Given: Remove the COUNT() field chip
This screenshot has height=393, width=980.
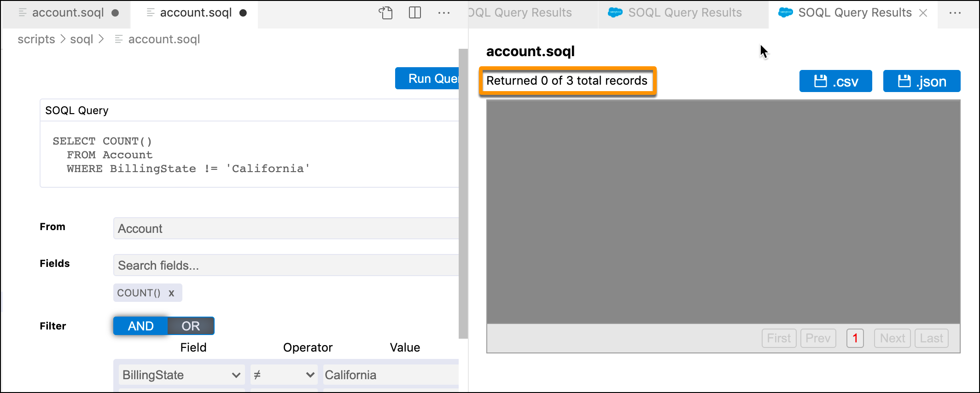Looking at the screenshot, I should tap(171, 293).
